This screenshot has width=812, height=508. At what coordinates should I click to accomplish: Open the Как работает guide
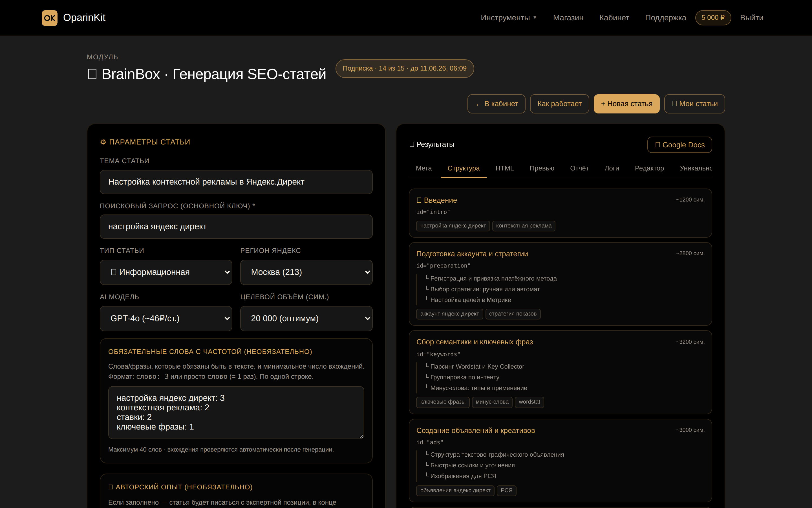[x=559, y=104]
